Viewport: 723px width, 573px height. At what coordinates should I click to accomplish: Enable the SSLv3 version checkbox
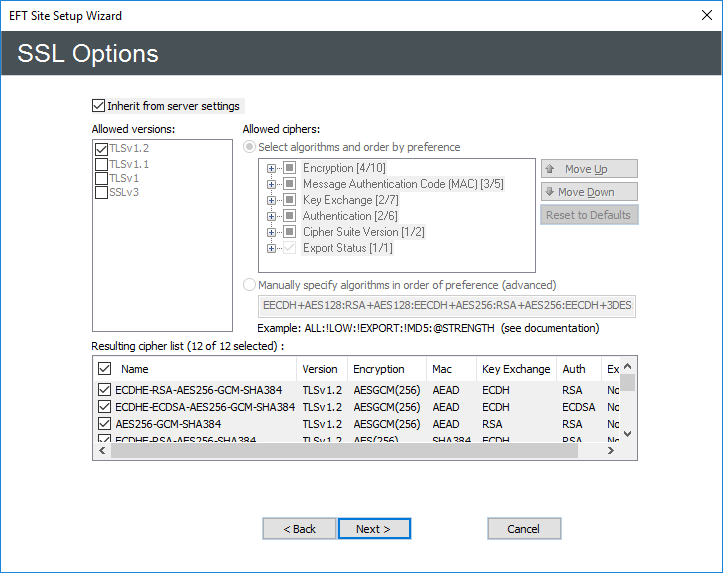point(101,192)
